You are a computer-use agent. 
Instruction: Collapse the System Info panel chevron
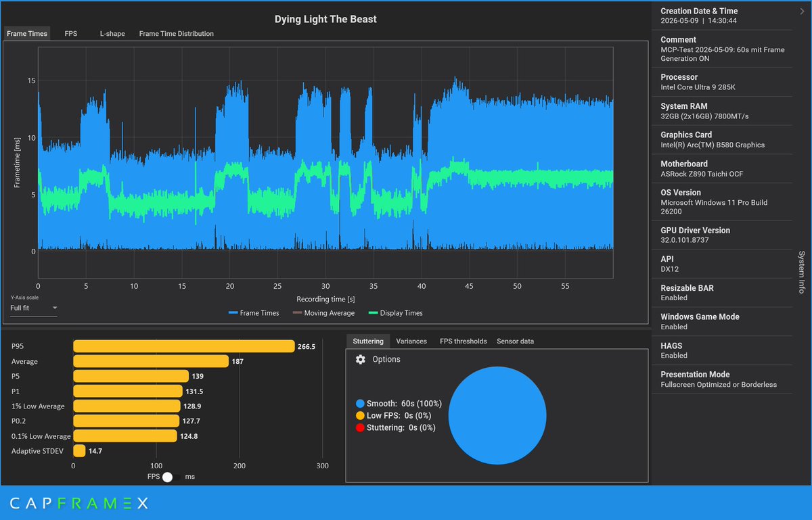tap(802, 11)
